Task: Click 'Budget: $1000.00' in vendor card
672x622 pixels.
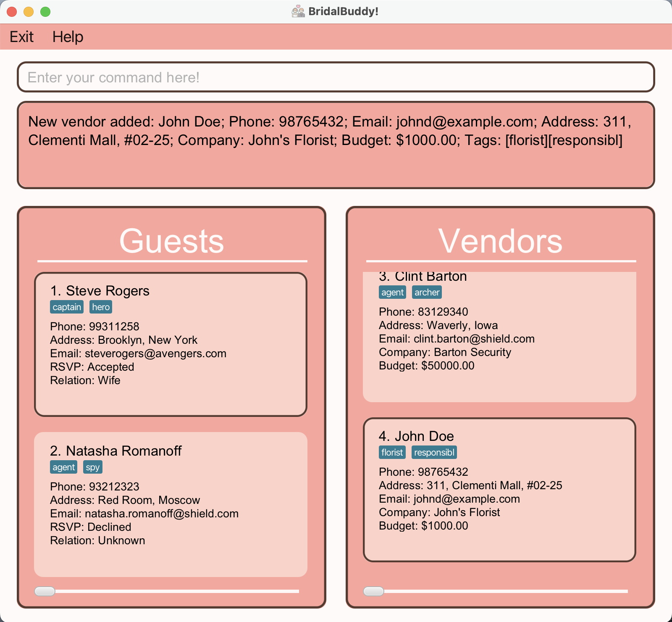Action: (423, 526)
